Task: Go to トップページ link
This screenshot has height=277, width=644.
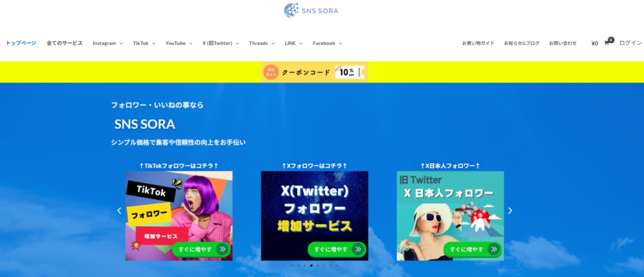Action: tap(21, 43)
